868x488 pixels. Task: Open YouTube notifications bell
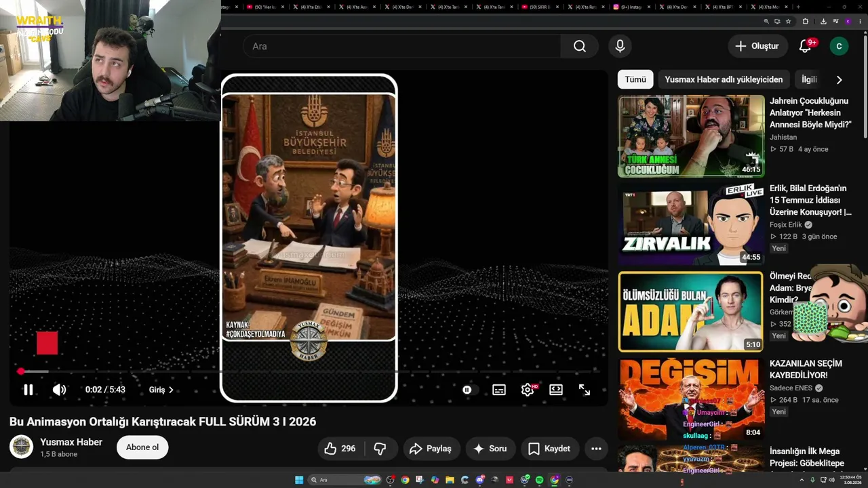click(806, 46)
